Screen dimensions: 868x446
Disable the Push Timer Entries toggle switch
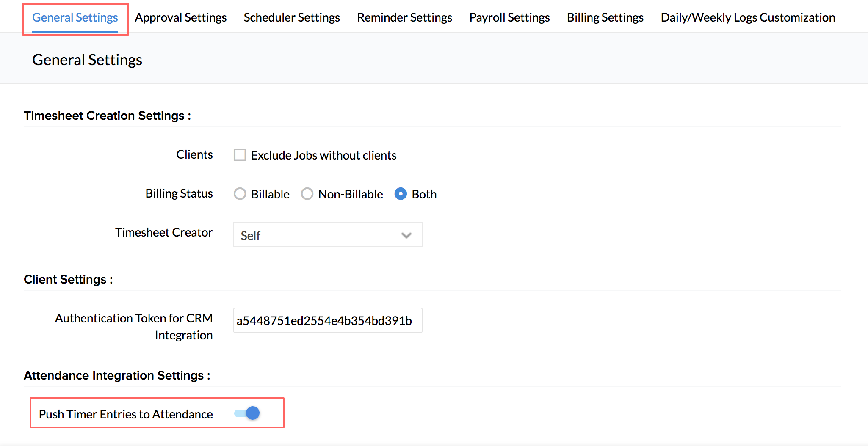pyautogui.click(x=247, y=413)
